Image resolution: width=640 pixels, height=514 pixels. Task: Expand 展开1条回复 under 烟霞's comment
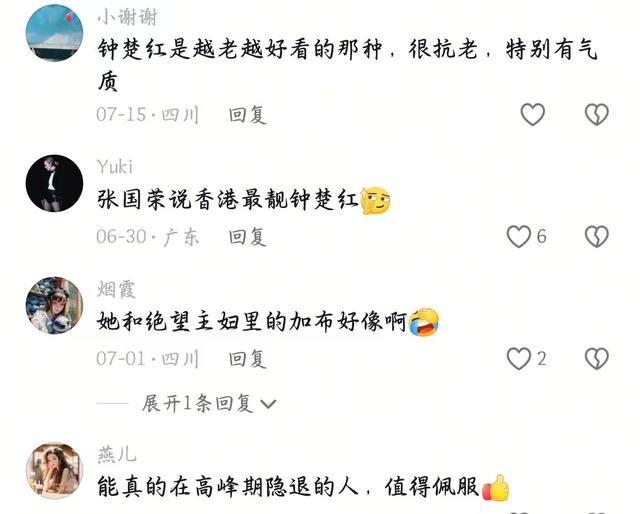pyautogui.click(x=198, y=403)
